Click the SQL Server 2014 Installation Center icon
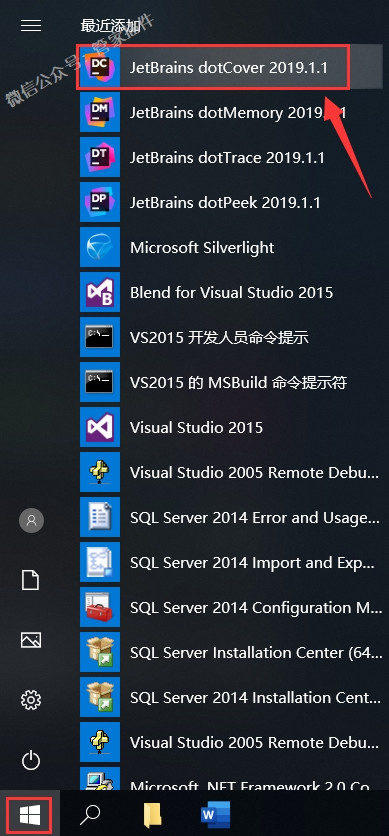The width and height of the screenshot is (389, 836). (100, 697)
